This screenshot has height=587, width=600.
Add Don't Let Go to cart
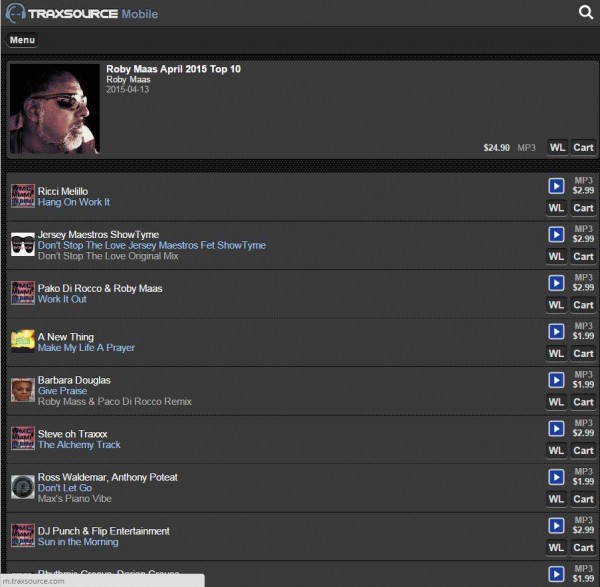583,499
